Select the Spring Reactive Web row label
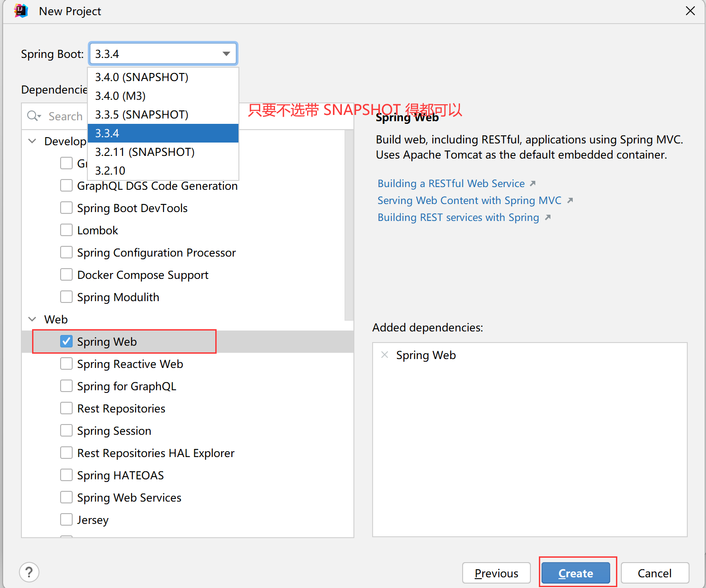This screenshot has width=706, height=588. pos(130,364)
